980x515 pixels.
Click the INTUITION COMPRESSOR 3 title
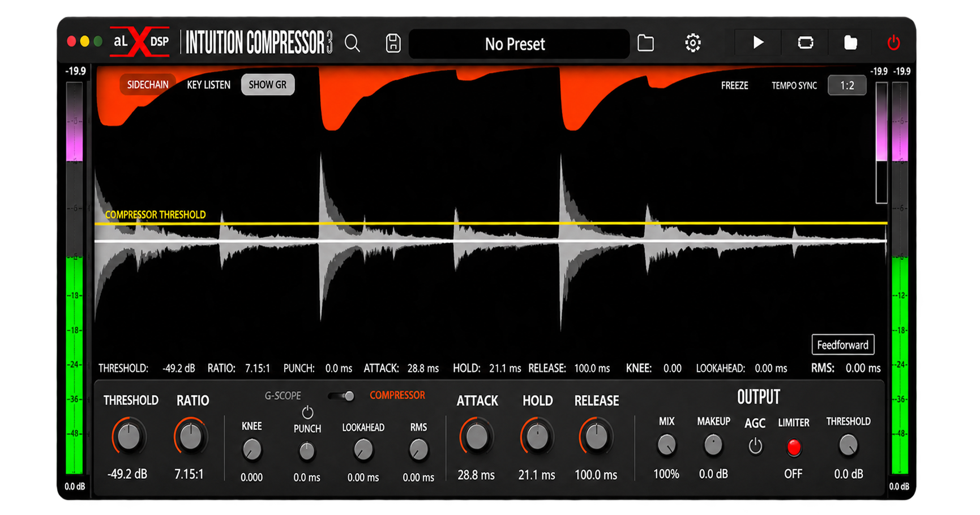pos(259,42)
